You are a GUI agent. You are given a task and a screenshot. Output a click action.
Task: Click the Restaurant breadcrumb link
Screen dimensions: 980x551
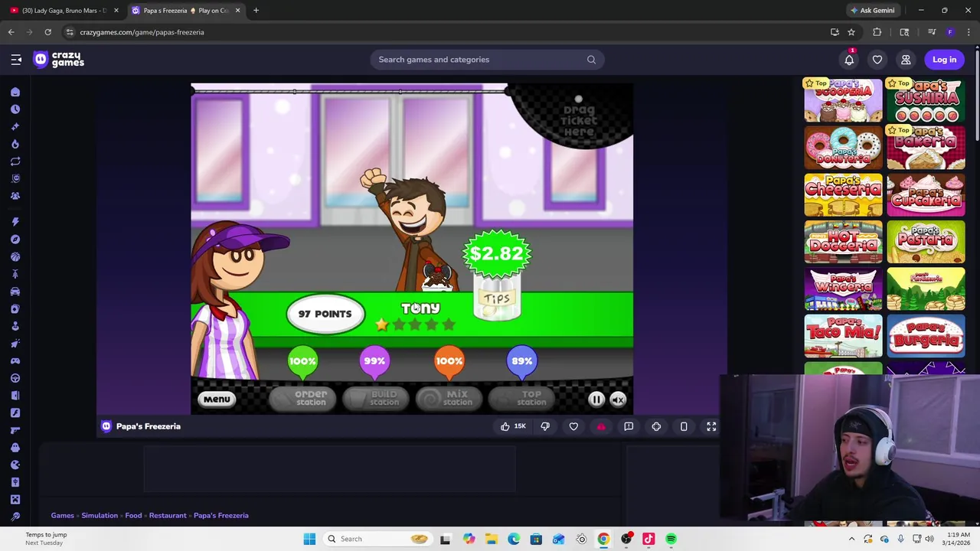point(168,515)
